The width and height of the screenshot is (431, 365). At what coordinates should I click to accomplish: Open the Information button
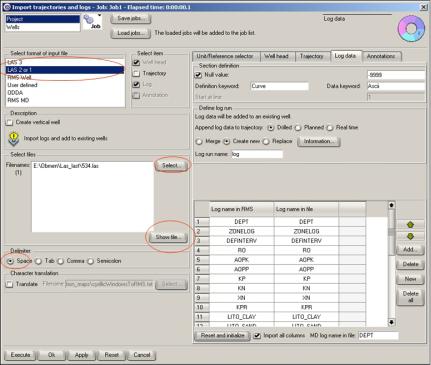(318, 141)
